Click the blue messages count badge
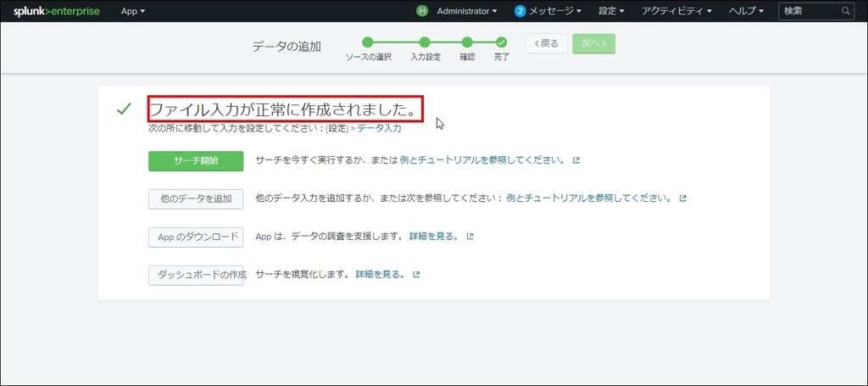This screenshot has height=386, width=868. 520,11
